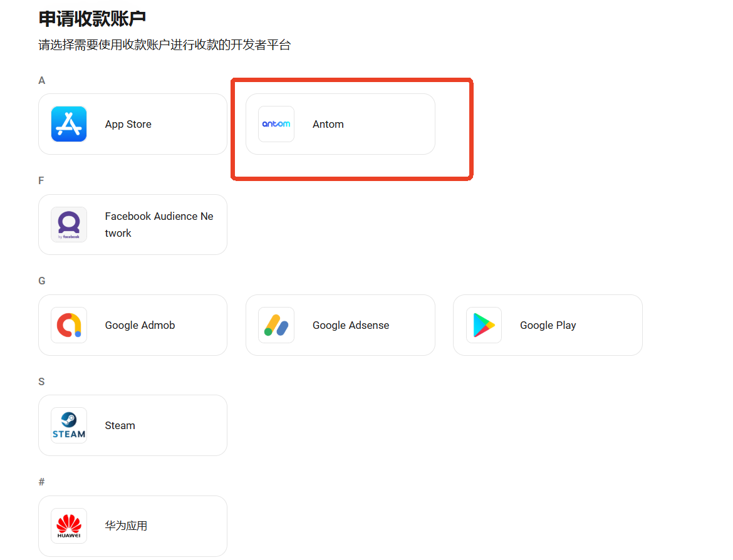Click the # section label
The image size is (733, 560).
(41, 482)
